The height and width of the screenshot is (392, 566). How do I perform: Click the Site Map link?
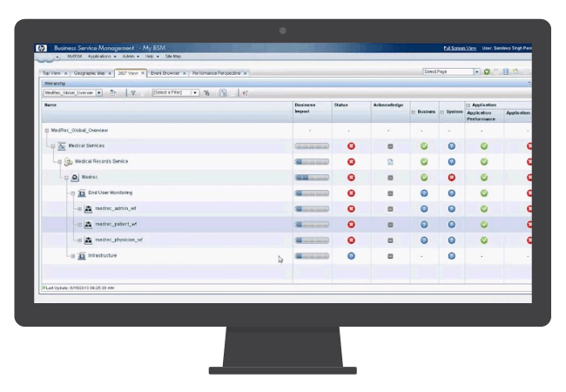(x=173, y=57)
